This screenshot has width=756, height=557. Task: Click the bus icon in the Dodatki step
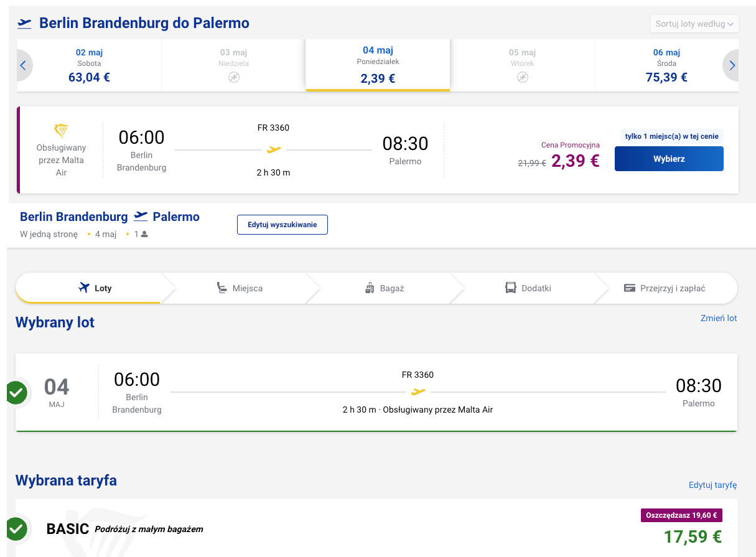click(x=511, y=288)
